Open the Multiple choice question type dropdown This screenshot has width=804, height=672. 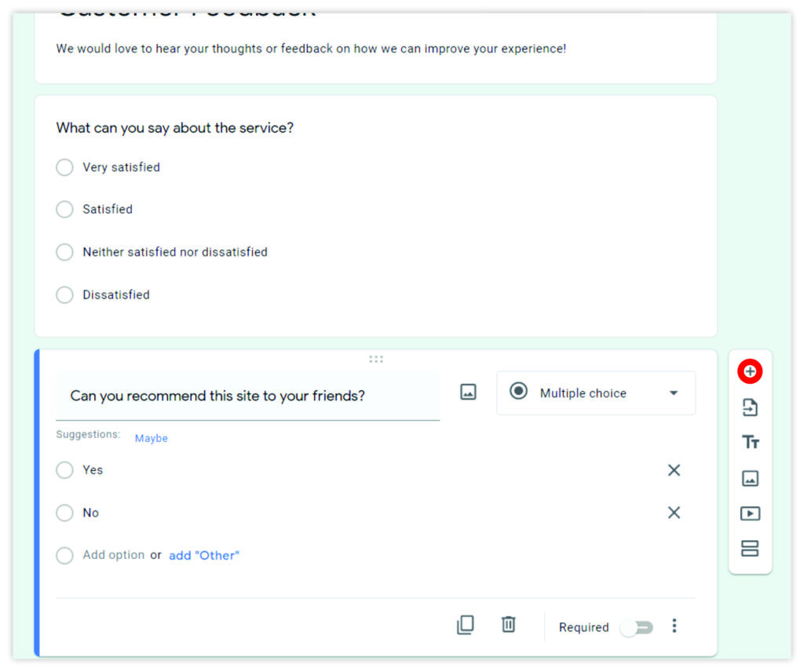pos(595,393)
